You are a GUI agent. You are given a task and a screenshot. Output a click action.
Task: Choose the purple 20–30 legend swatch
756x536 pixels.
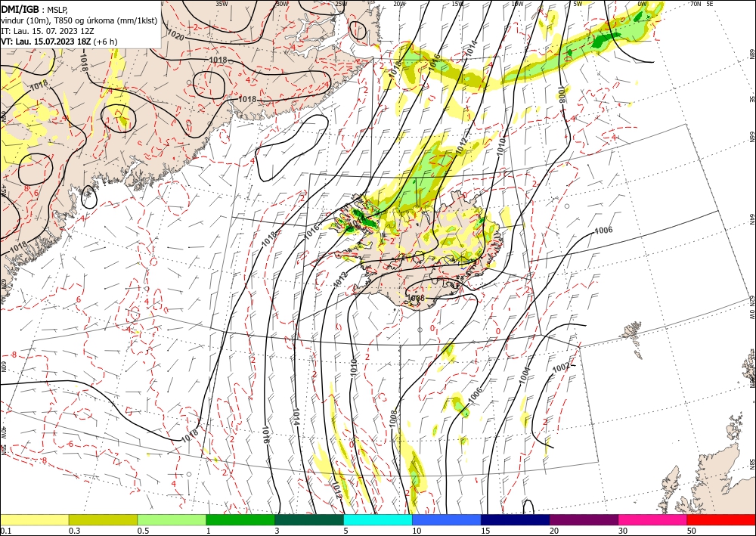[x=584, y=520]
